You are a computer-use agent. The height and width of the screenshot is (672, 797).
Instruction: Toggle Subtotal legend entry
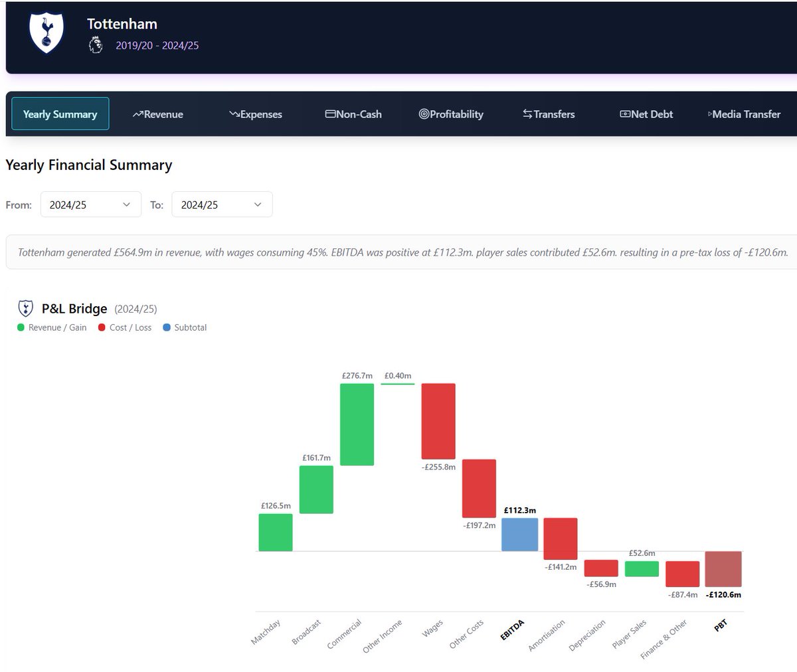pos(185,327)
